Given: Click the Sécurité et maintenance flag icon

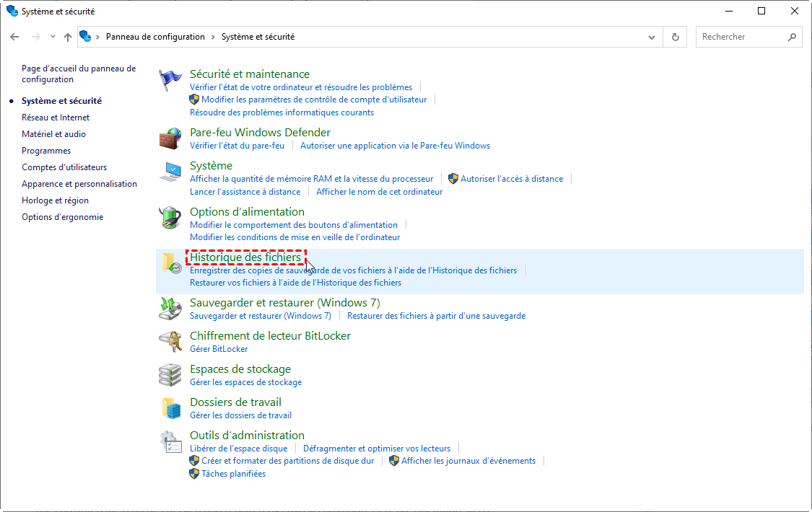Looking at the screenshot, I should click(170, 80).
